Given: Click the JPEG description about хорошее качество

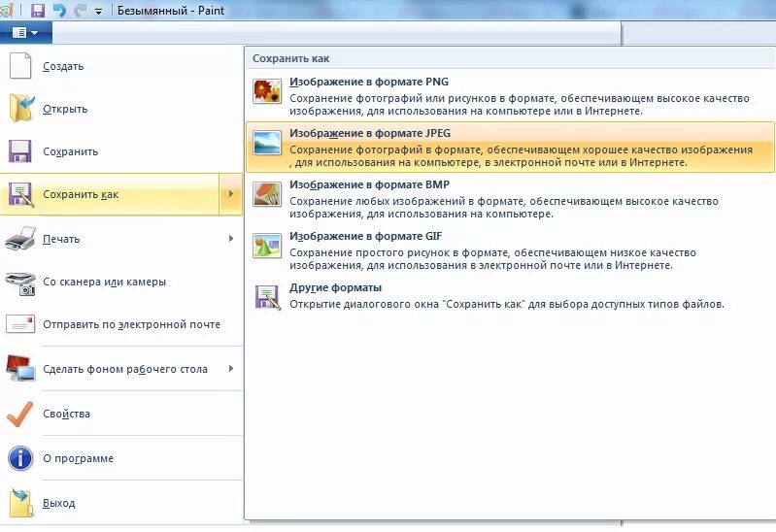Looking at the screenshot, I should pyautogui.click(x=521, y=156).
